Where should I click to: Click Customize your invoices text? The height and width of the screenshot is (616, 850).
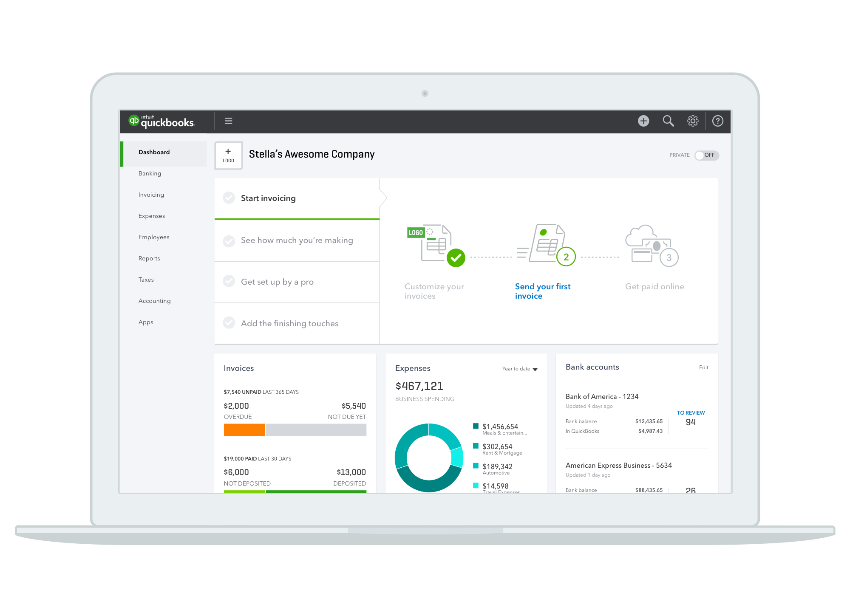pyautogui.click(x=434, y=291)
